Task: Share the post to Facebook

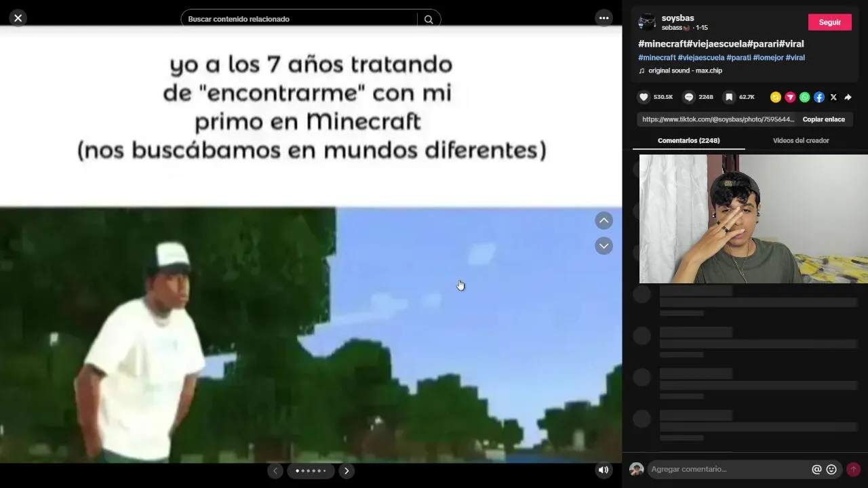Action: (819, 97)
